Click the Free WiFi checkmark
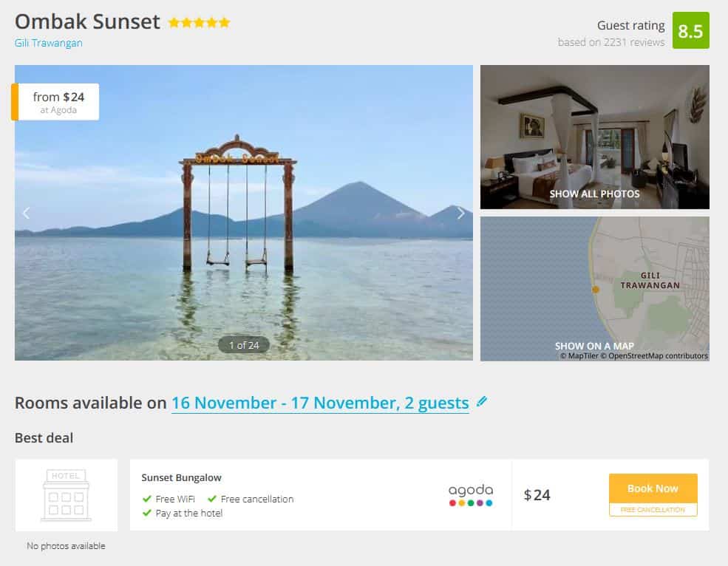Image resolution: width=728 pixels, height=566 pixels. coord(147,499)
